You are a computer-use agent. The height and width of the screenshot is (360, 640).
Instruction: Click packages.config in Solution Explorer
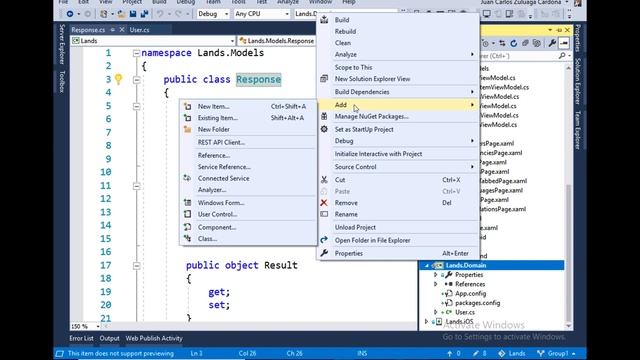(x=478, y=303)
